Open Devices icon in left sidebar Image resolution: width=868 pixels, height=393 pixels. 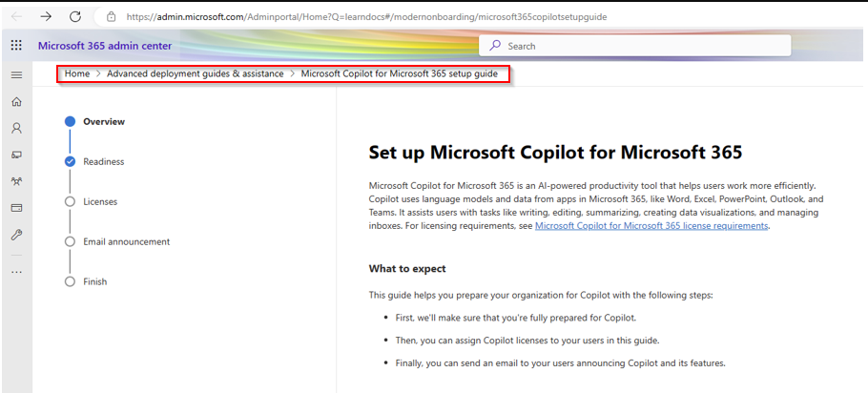click(16, 155)
